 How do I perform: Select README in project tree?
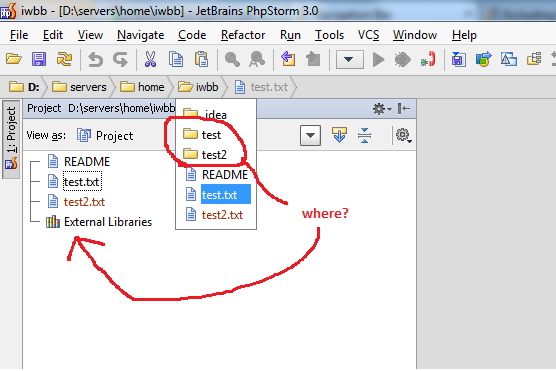79,162
